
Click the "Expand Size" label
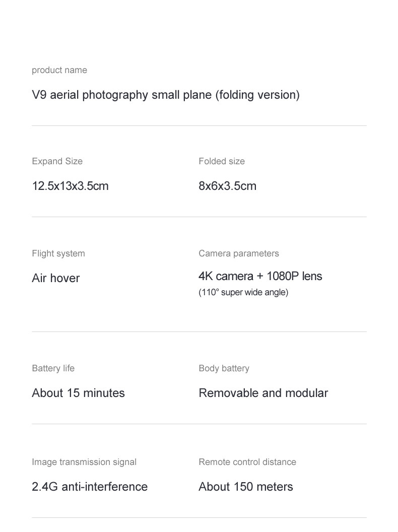[57, 161]
